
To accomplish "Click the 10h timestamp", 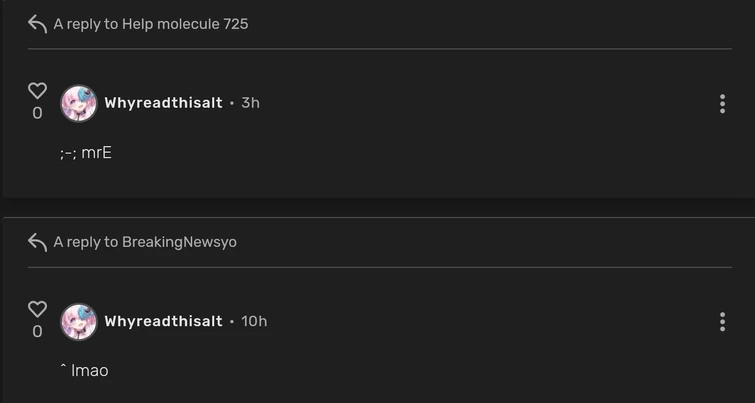I will click(254, 321).
